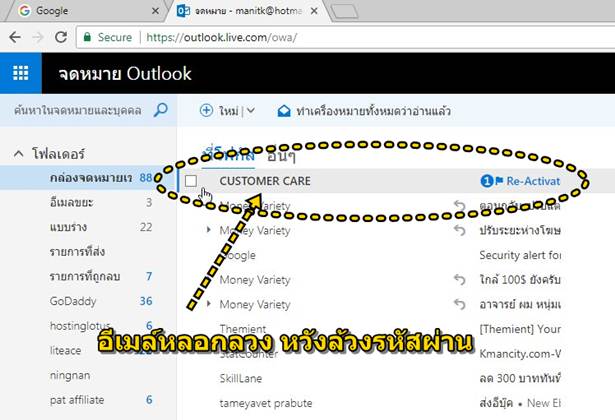Open Money Variety email ใกล้ 100$

pyautogui.click(x=396, y=280)
